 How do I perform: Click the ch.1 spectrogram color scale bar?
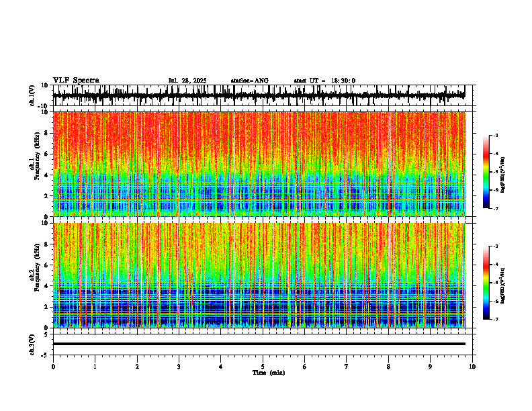pyautogui.click(x=486, y=172)
